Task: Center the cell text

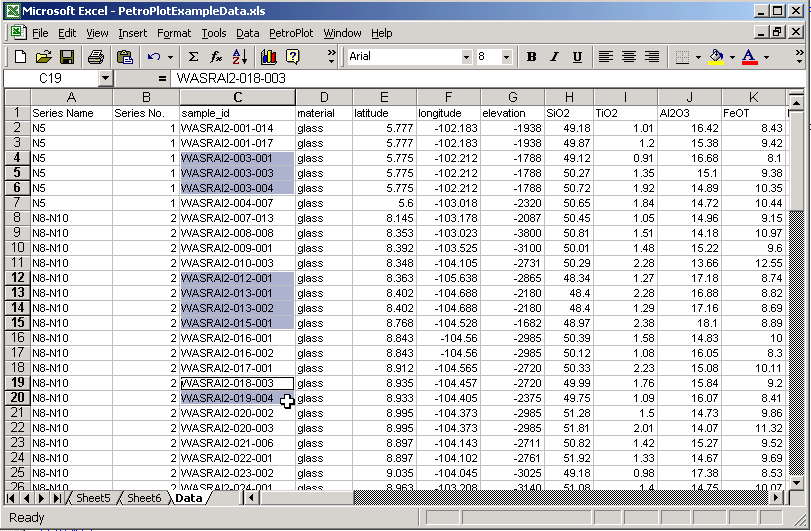Action: [x=628, y=57]
